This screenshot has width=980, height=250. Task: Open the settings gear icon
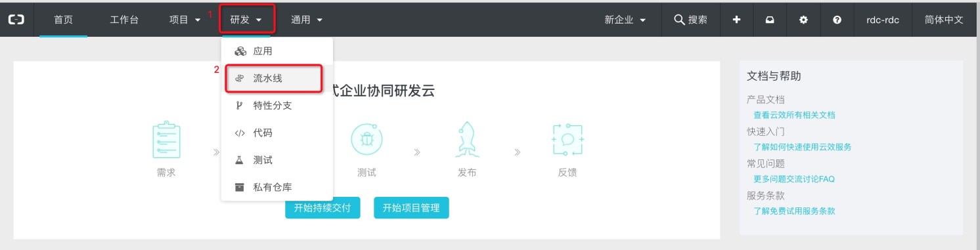(x=803, y=20)
